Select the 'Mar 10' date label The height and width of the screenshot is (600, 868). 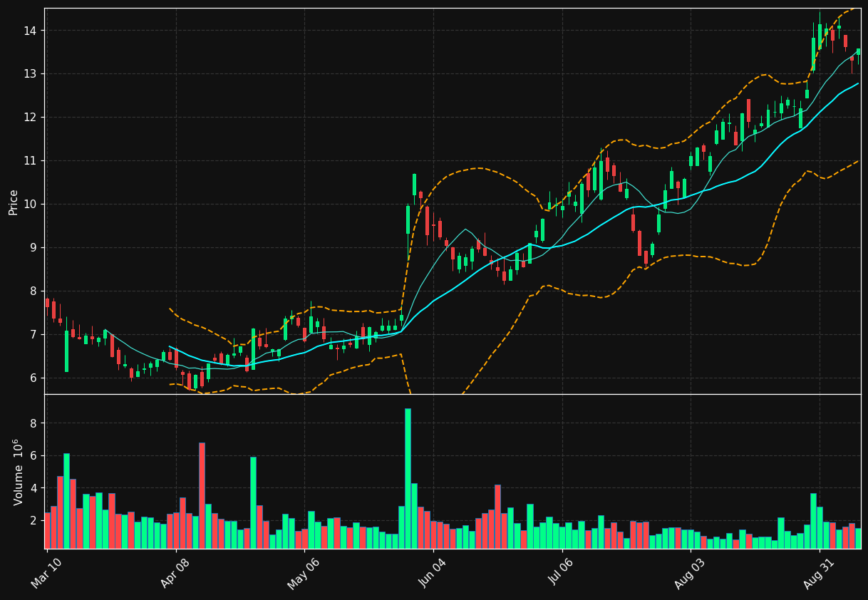(46, 572)
